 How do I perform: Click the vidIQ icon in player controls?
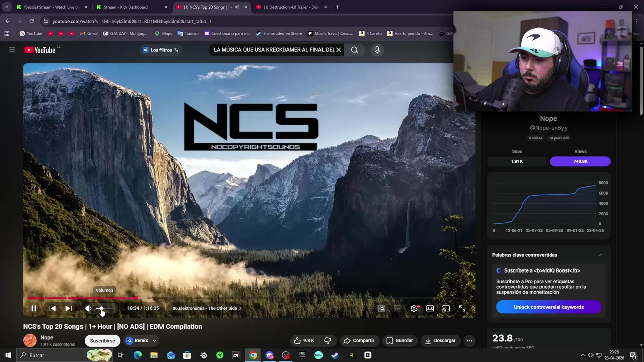381,308
